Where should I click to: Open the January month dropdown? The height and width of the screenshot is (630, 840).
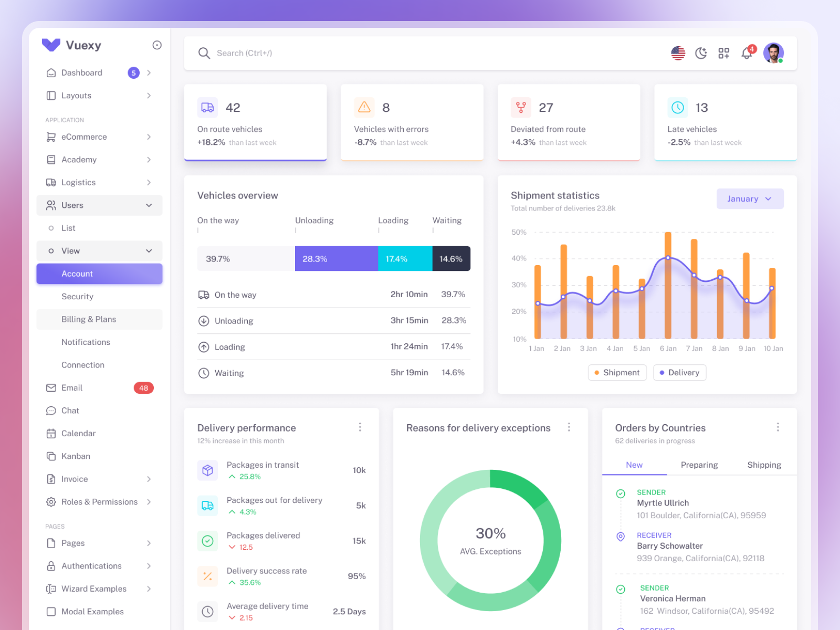click(750, 198)
